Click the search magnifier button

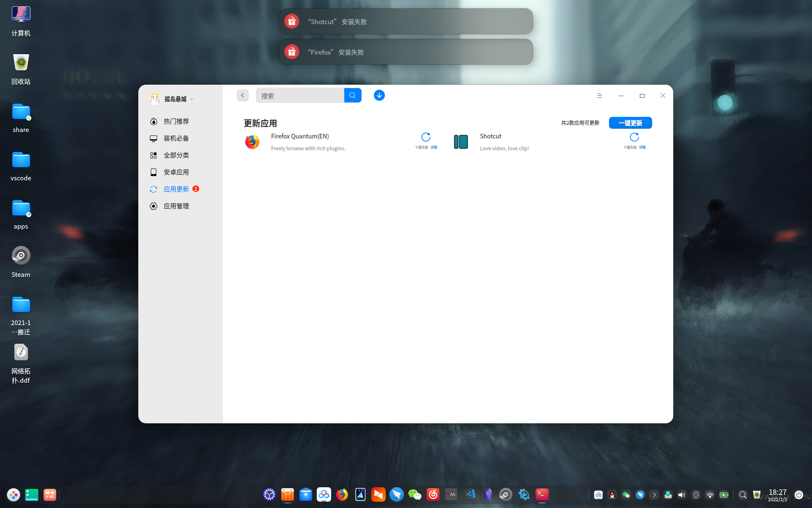tap(352, 95)
